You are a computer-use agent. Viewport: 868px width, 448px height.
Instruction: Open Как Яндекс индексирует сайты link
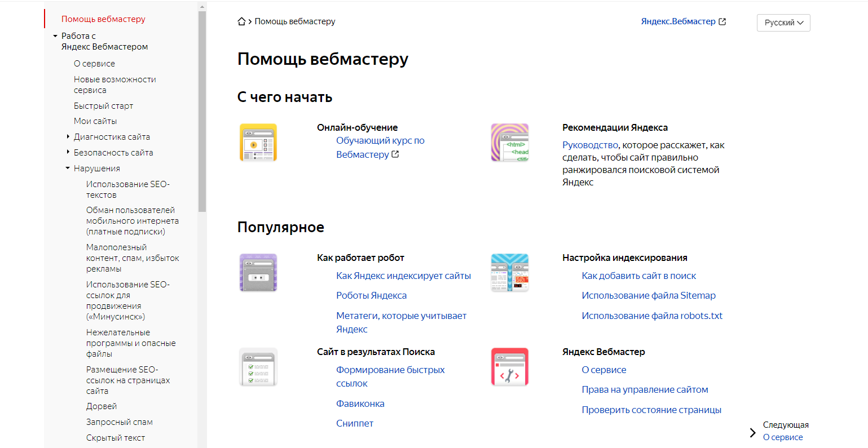click(403, 276)
